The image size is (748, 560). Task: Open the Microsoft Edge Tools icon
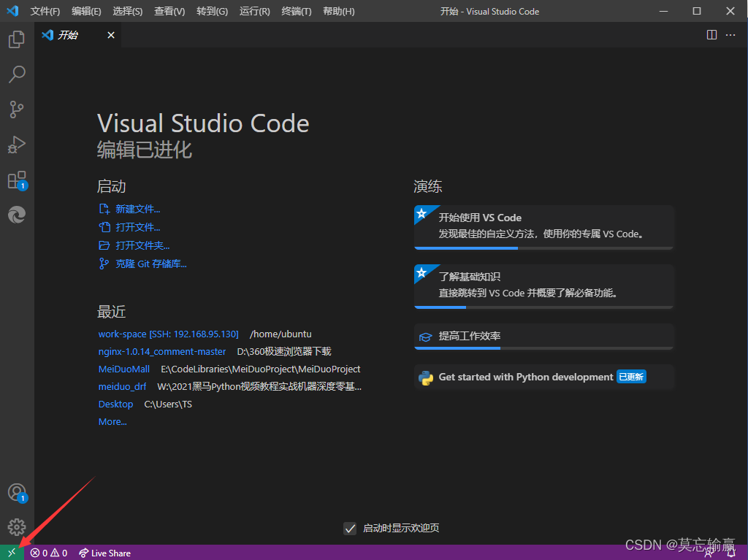(x=17, y=215)
